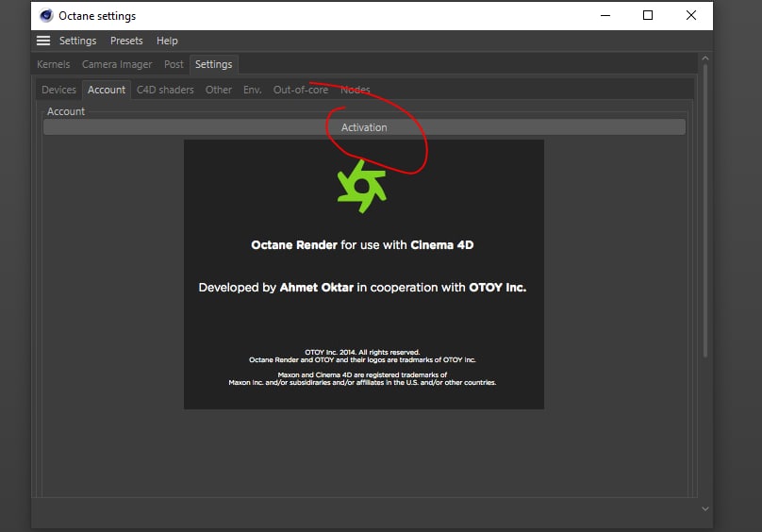Open the Presets menu
This screenshot has height=532, width=762.
(x=126, y=41)
